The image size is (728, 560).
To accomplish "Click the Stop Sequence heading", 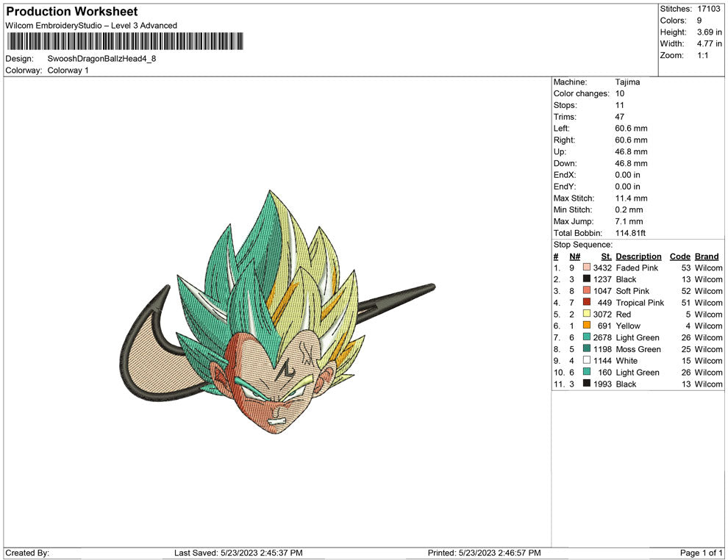I will [x=582, y=245].
